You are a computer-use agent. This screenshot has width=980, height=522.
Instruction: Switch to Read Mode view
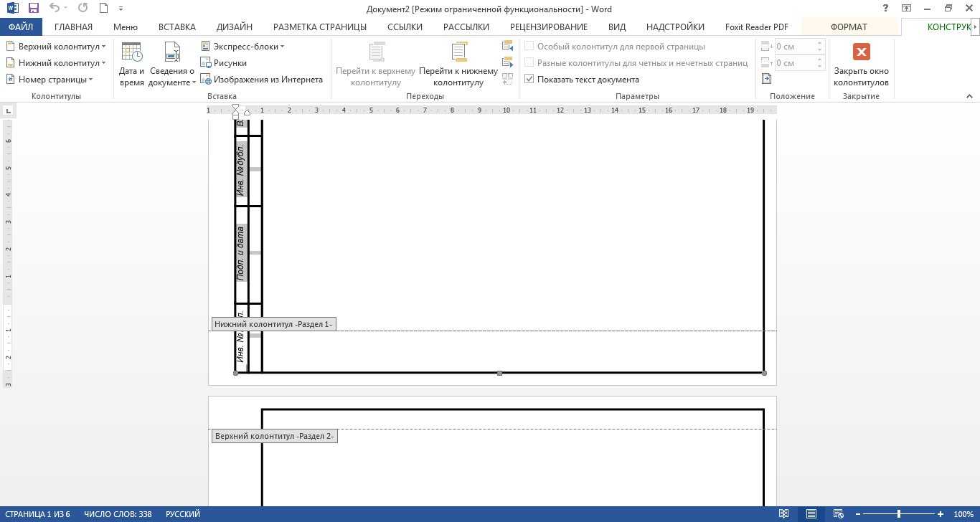pyautogui.click(x=784, y=514)
